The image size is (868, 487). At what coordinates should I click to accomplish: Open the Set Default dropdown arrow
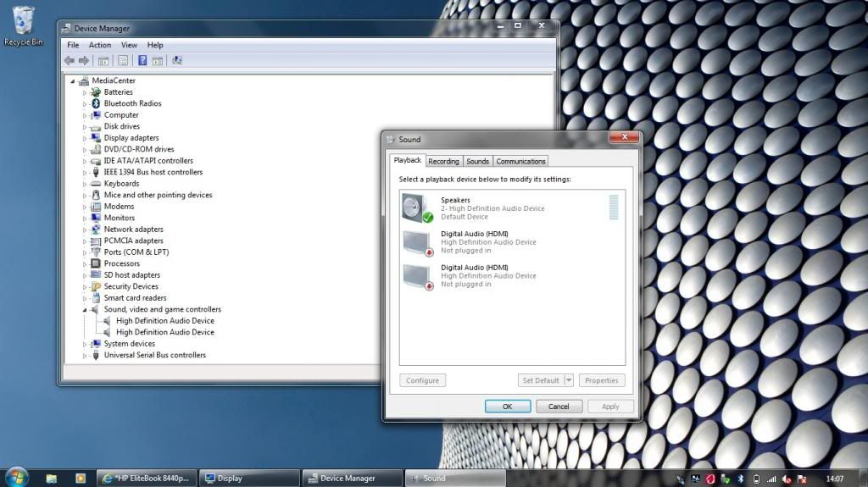coord(569,380)
